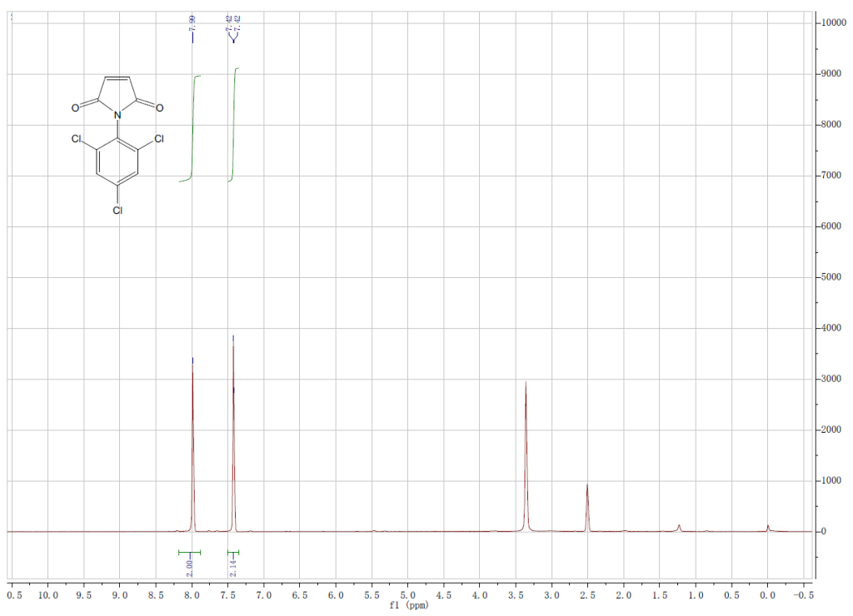Click the 9.5 ppm axis tick label
The width and height of the screenshot is (853, 616).
click(x=84, y=595)
